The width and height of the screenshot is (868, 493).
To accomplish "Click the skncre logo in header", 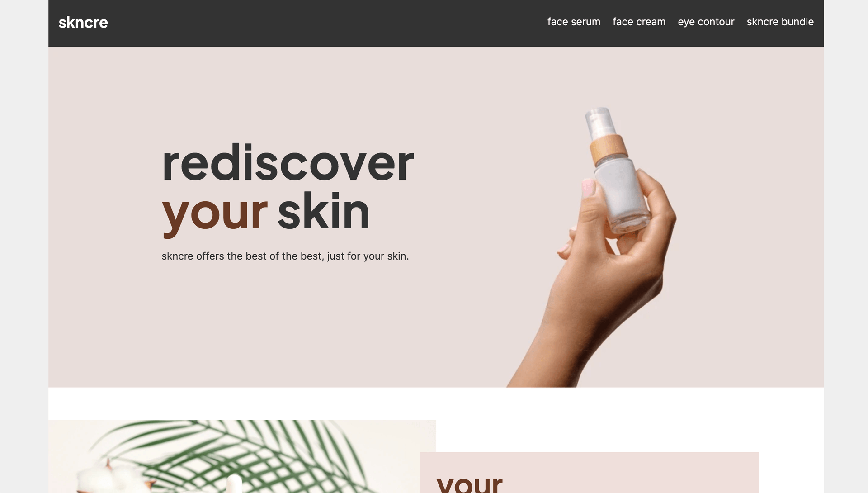I will pyautogui.click(x=83, y=22).
